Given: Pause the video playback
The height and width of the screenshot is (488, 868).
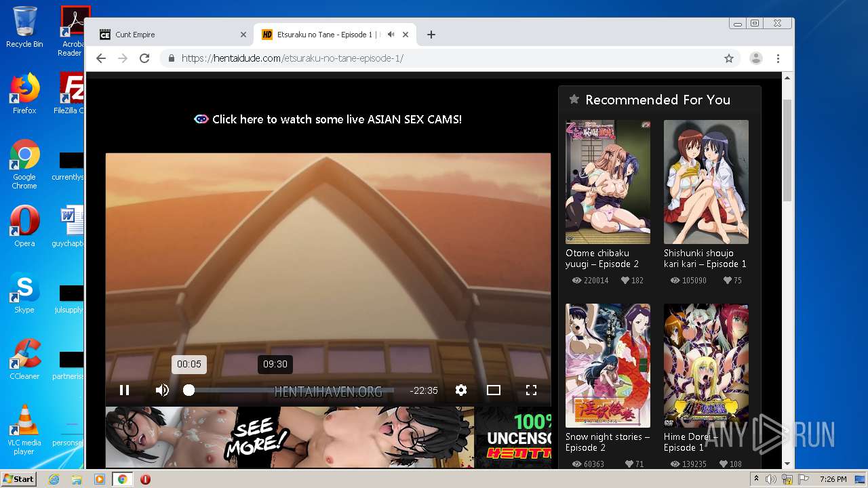Looking at the screenshot, I should click(x=124, y=390).
